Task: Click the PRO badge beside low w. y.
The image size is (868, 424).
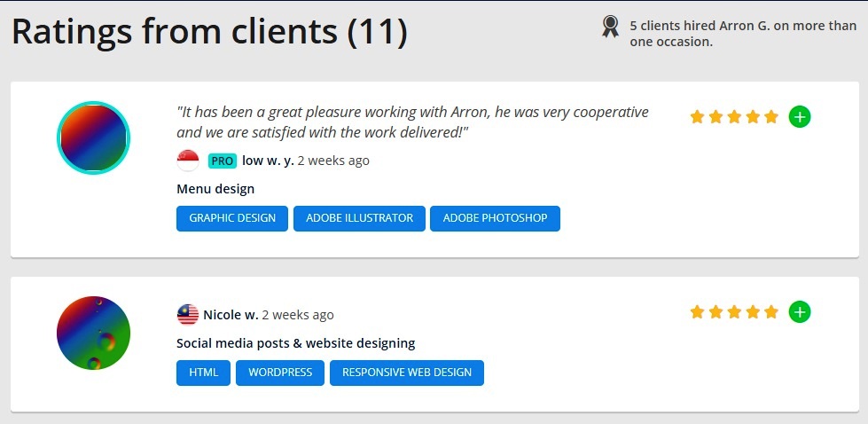Action: [x=222, y=161]
